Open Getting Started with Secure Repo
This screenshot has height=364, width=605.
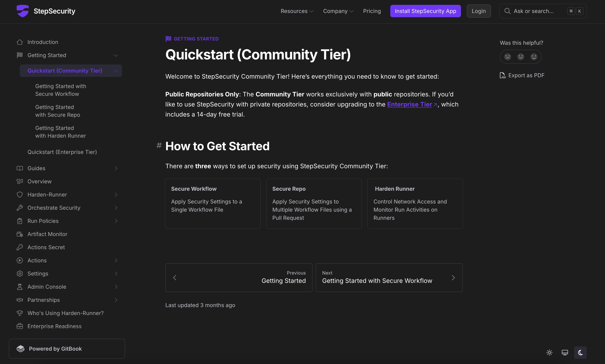point(58,111)
